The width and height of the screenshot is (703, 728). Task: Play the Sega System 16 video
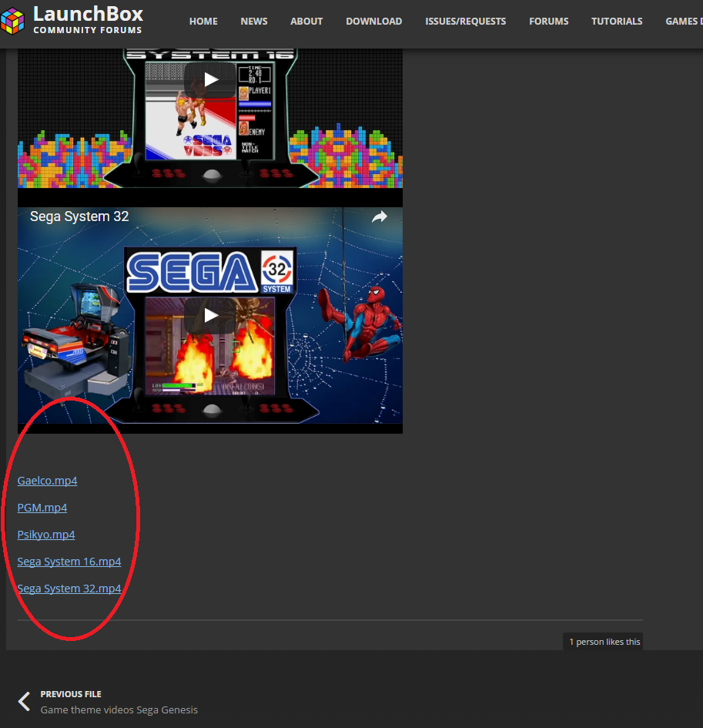click(x=210, y=80)
